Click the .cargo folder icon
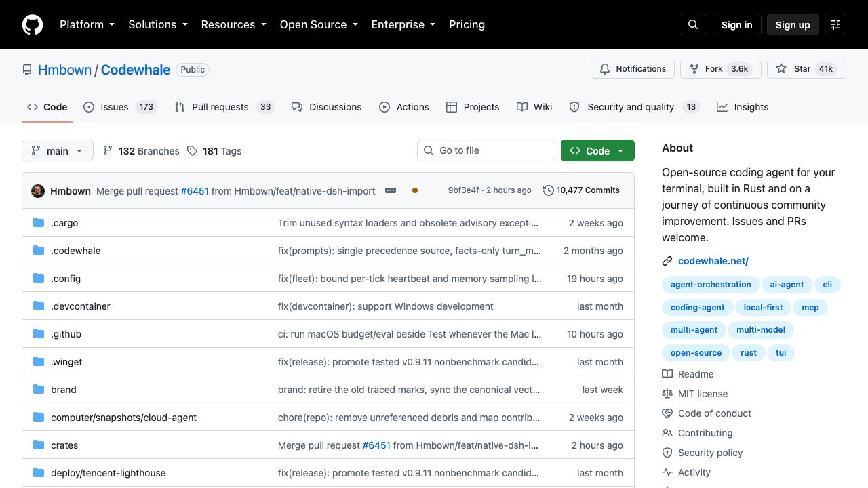Image resolution: width=868 pixels, height=488 pixels. [x=39, y=223]
